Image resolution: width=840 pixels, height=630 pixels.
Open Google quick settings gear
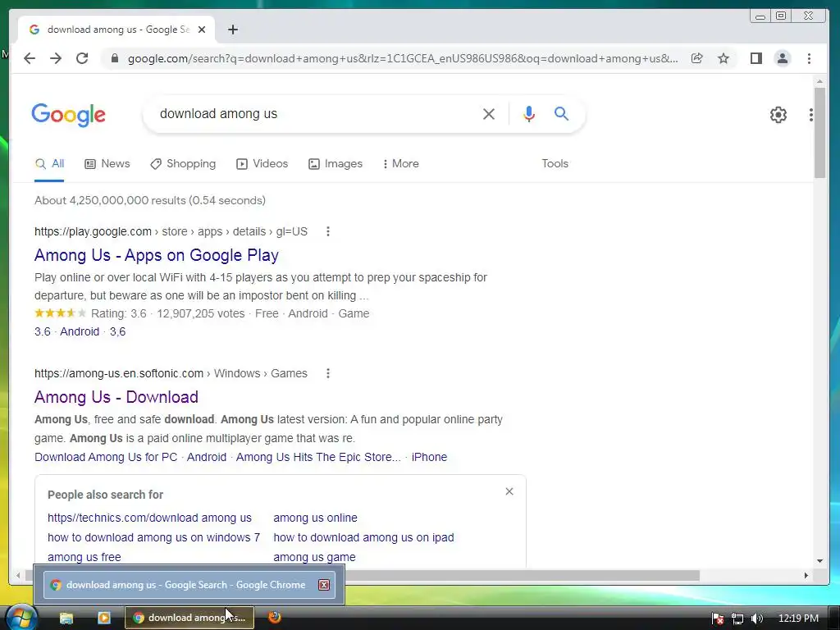778,115
